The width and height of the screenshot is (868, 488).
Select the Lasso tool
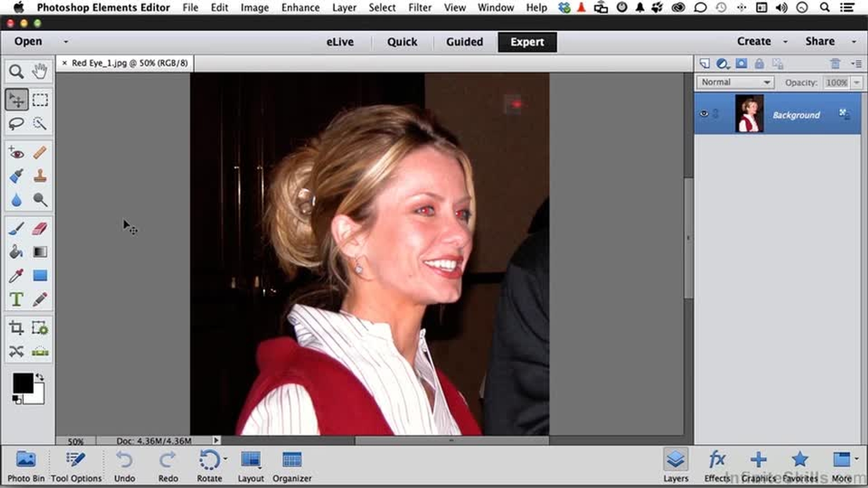(x=16, y=123)
